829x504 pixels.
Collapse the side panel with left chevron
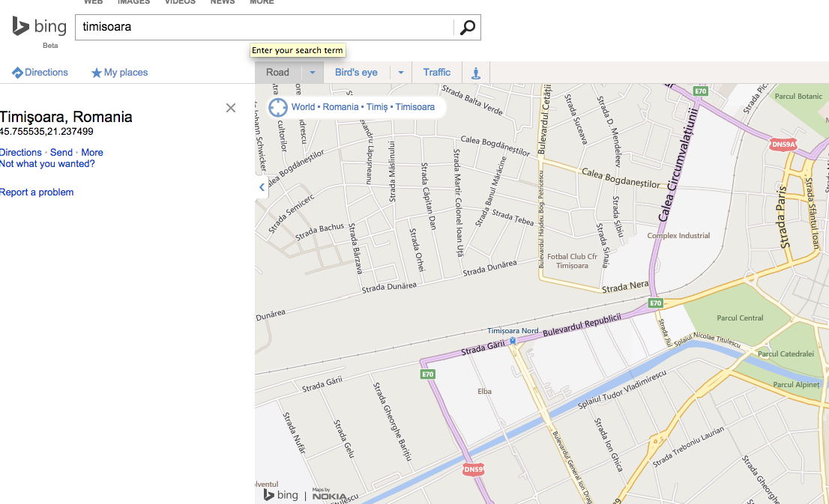[x=262, y=187]
